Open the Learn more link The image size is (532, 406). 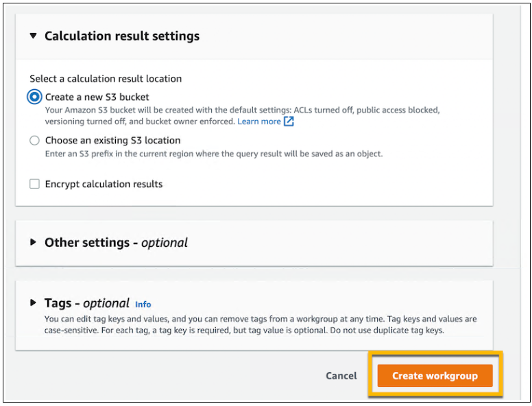(x=259, y=121)
